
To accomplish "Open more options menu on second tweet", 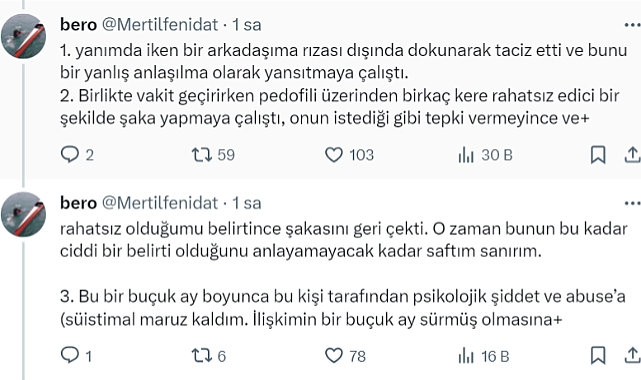I will (632, 203).
